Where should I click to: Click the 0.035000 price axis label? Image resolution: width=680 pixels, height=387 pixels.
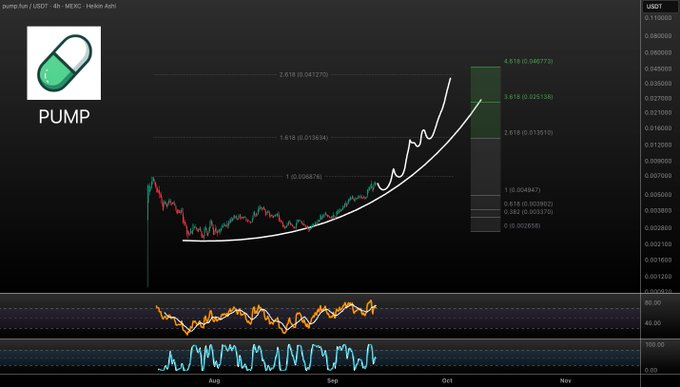(x=658, y=83)
